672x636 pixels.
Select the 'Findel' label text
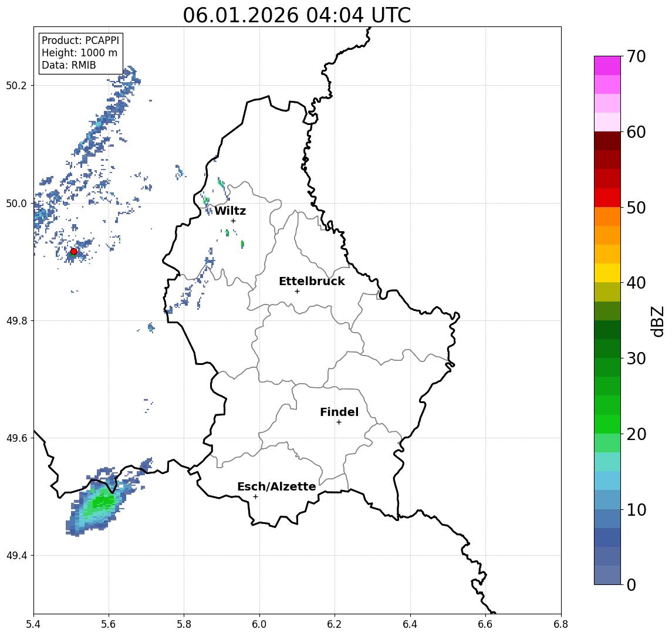click(339, 412)
